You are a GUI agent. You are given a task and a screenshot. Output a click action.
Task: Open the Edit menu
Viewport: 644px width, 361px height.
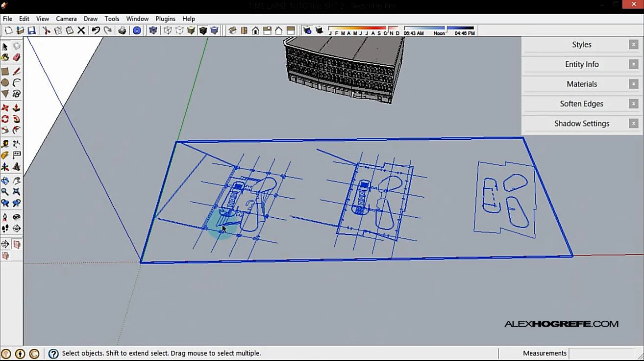pyautogui.click(x=24, y=19)
